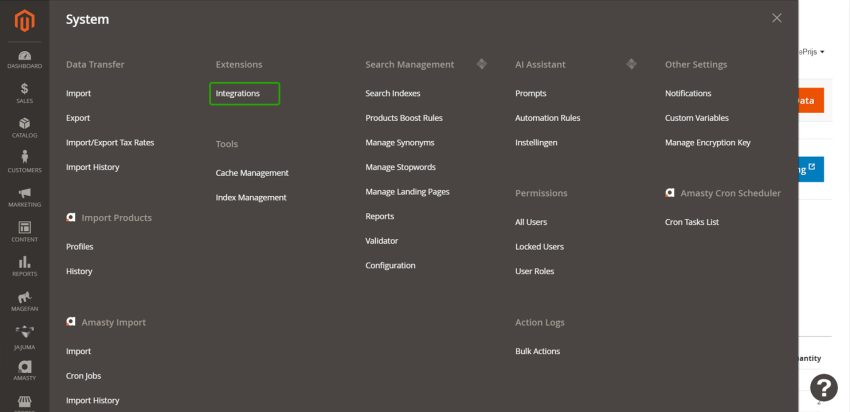Open Import/Export Tax Rates
Image resolution: width=850 pixels, height=412 pixels.
pyautogui.click(x=110, y=143)
